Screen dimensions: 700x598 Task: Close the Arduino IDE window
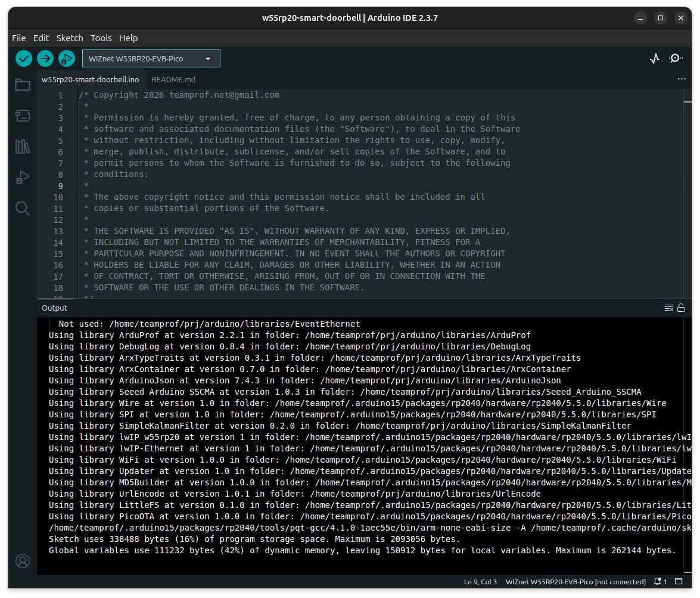(x=681, y=18)
